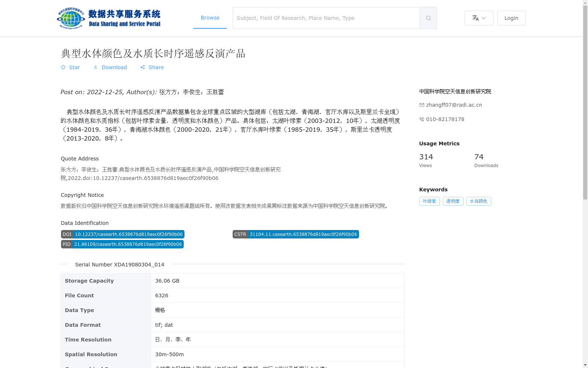Image resolution: width=588 pixels, height=368 pixels.
Task: Click the 74 Downloads metric
Action: coord(486,160)
